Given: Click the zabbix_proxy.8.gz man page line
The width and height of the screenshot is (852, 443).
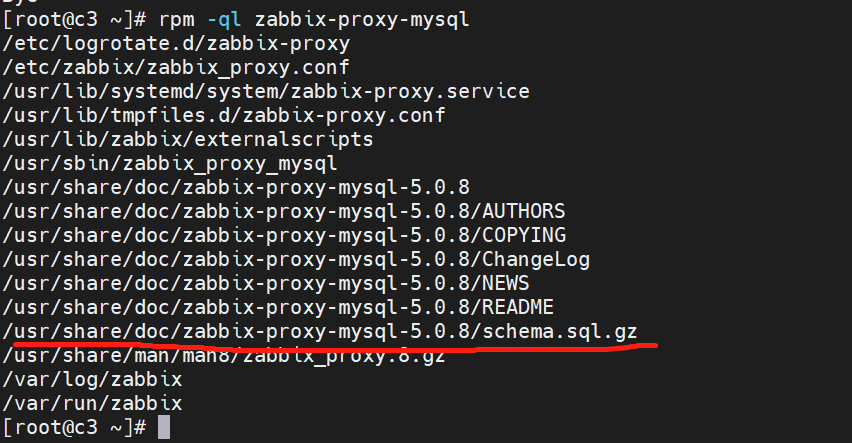Looking at the screenshot, I should tap(224, 355).
